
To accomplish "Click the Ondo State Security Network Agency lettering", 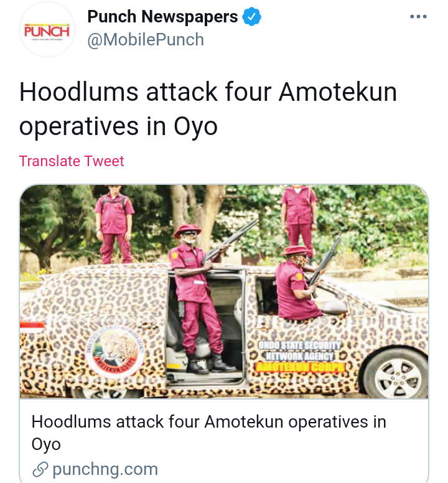I will click(299, 350).
